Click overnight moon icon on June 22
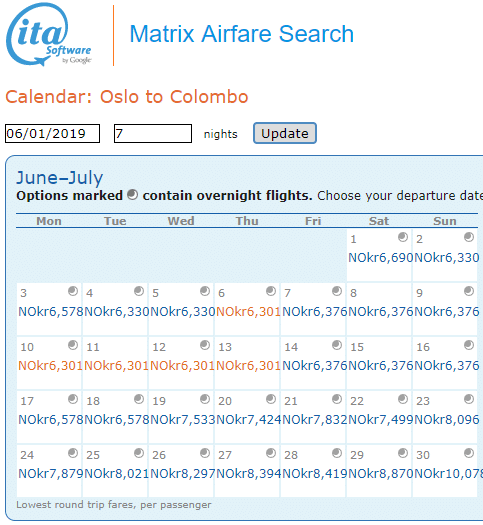Screen dimensions: 483x525 (403, 399)
